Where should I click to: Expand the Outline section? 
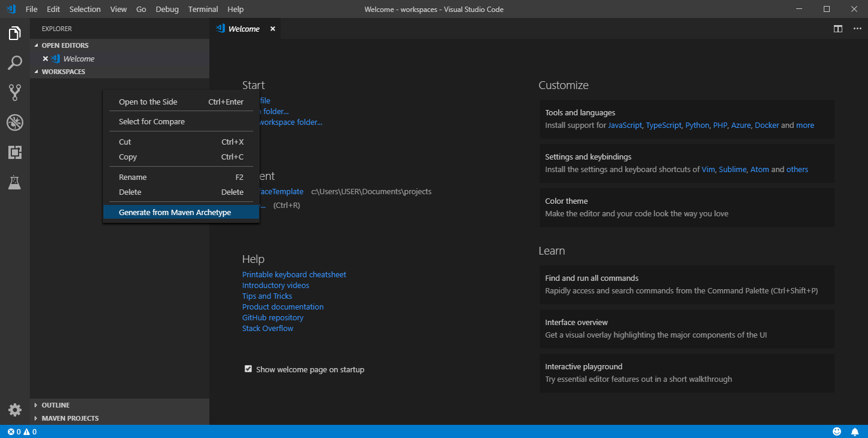coord(120,405)
